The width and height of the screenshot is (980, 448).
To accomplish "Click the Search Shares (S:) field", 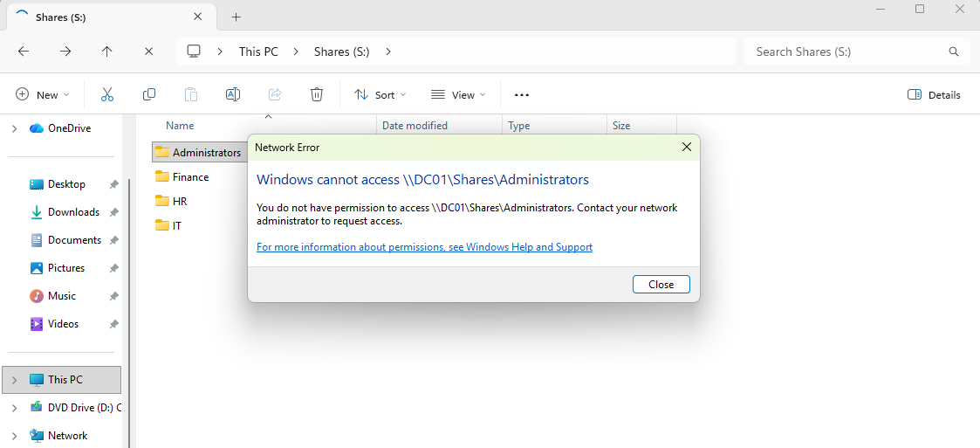I will coord(846,52).
